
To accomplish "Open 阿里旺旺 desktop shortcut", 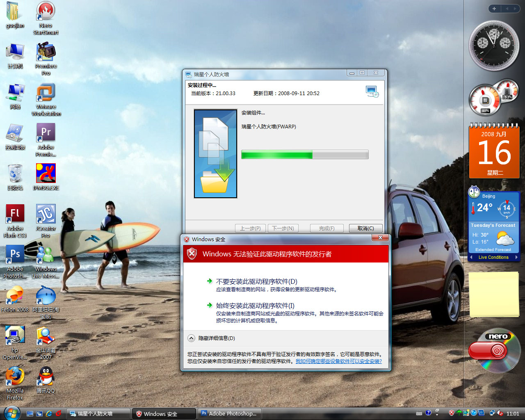I will point(46,302).
